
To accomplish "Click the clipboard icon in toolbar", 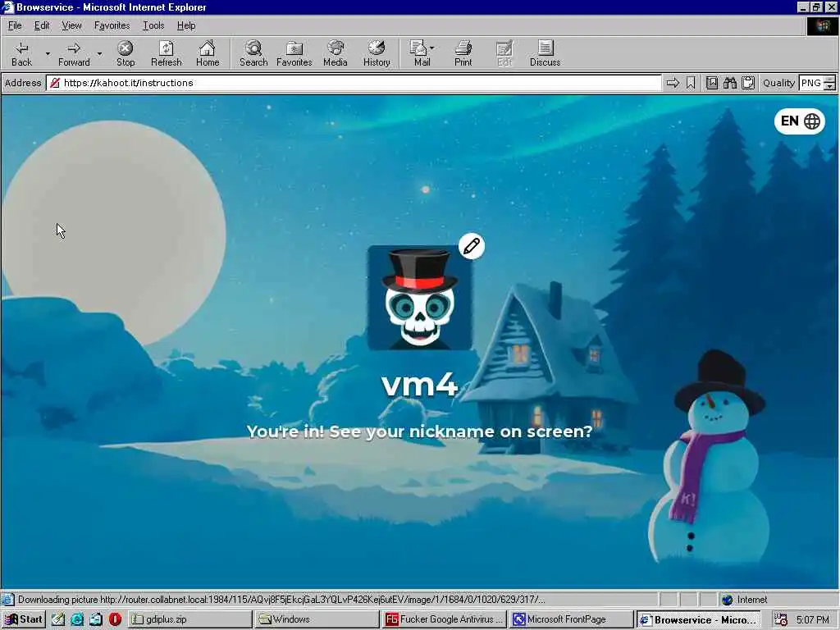I will (x=748, y=83).
